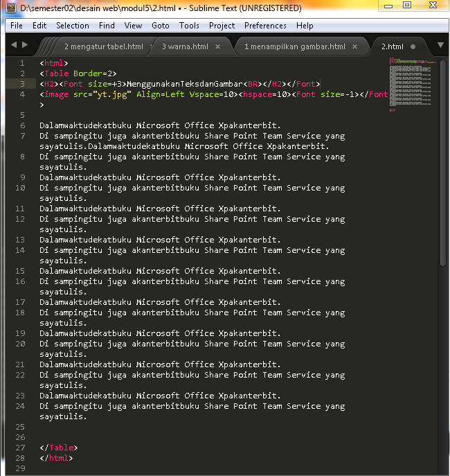Open the Find menu
Screen dimensions: 450x476
click(x=107, y=26)
